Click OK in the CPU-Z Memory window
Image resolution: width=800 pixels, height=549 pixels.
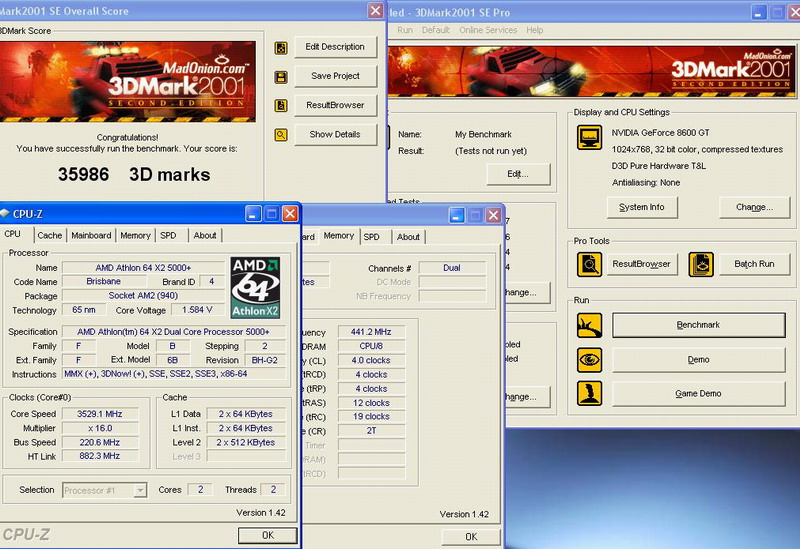pyautogui.click(x=471, y=537)
